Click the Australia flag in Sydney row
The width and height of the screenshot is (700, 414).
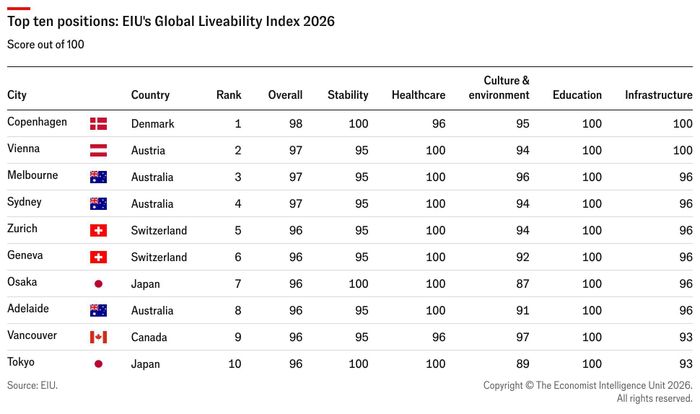98,204
